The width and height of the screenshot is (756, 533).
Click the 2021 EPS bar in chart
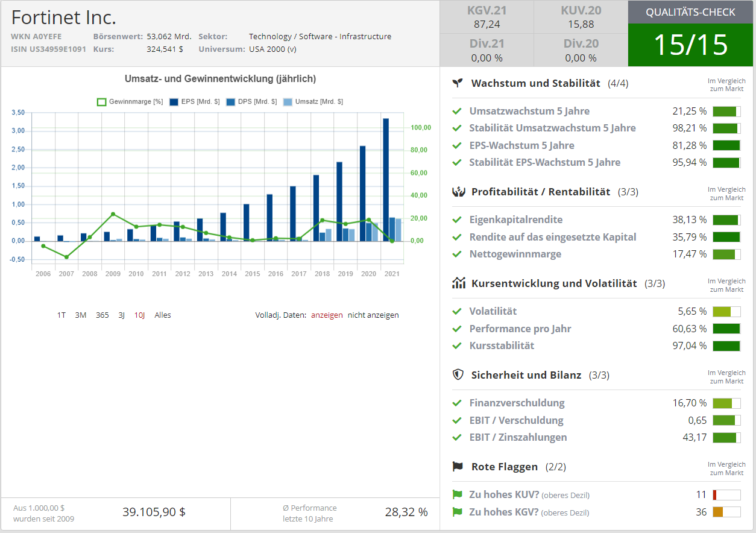(x=386, y=180)
